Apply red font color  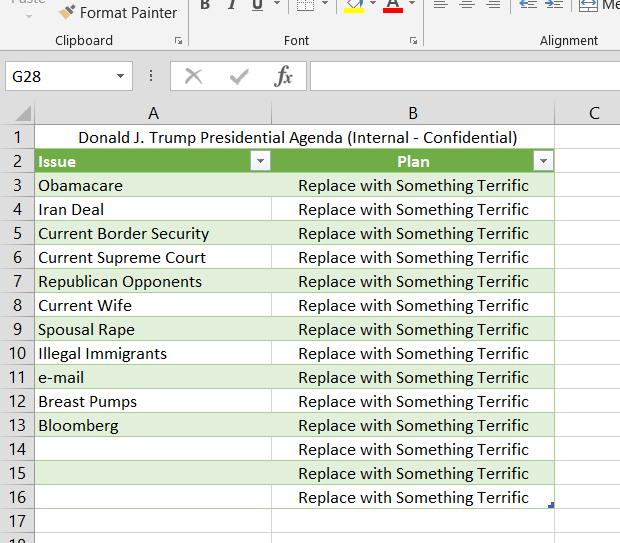(393, 6)
